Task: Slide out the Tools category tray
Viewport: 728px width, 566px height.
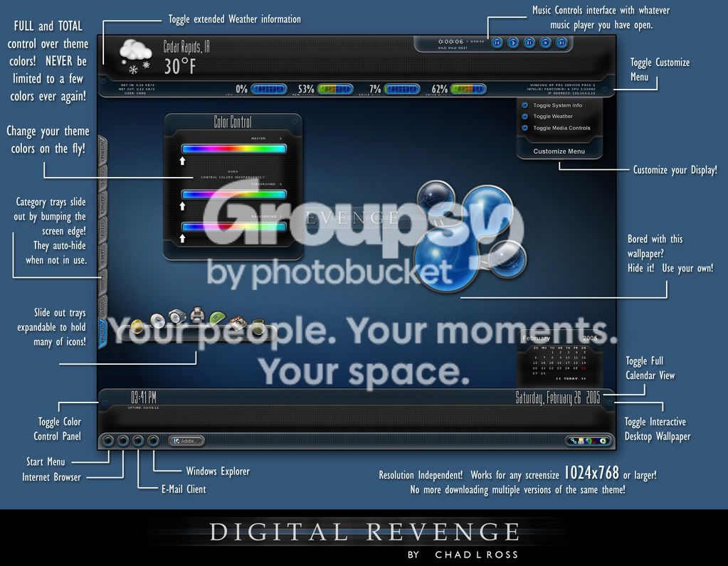Action: click(x=102, y=177)
